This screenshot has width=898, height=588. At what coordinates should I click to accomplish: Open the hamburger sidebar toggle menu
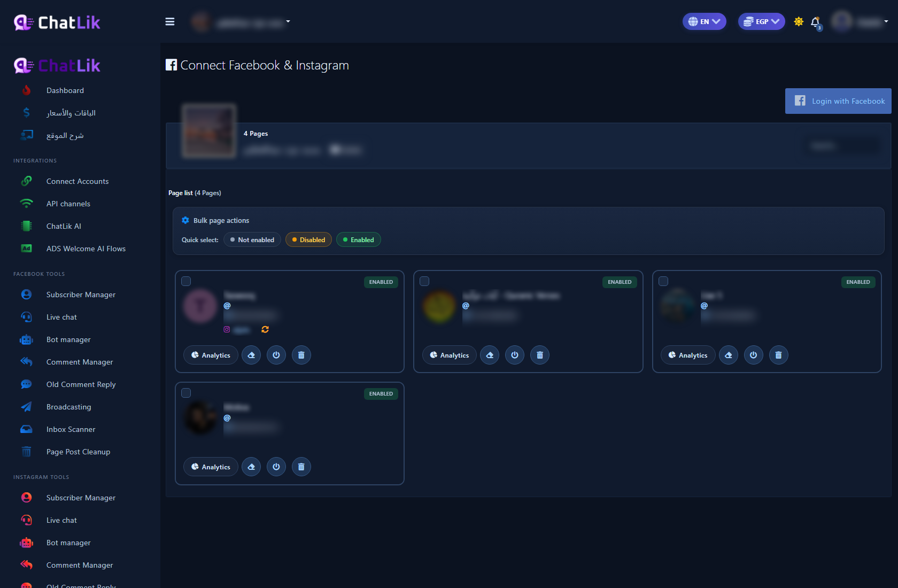point(170,22)
